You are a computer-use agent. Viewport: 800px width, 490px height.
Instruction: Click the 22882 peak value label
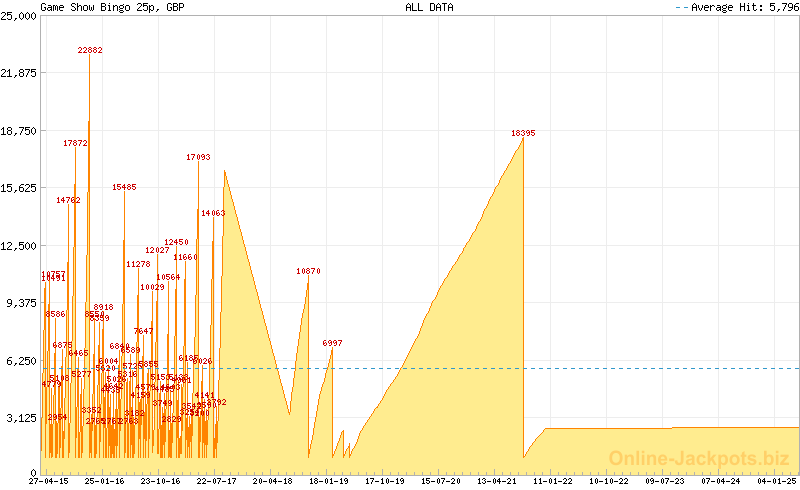90,50
